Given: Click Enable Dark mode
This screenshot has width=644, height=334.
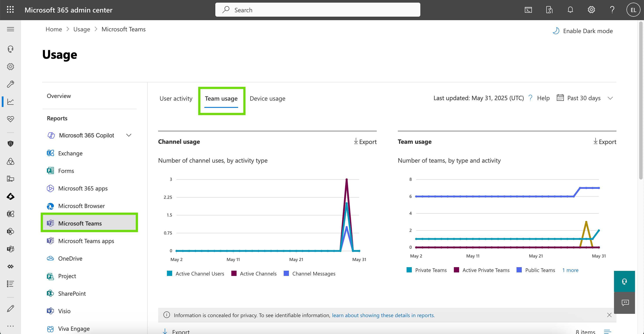Looking at the screenshot, I should tap(582, 31).
